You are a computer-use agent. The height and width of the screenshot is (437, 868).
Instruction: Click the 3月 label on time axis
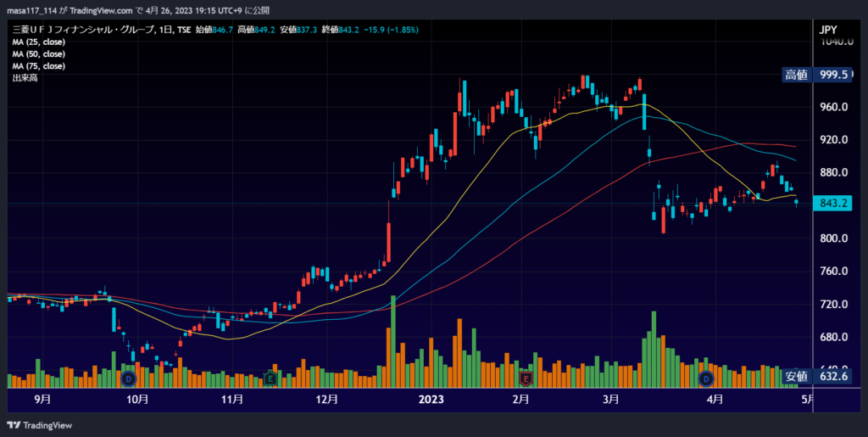(610, 398)
